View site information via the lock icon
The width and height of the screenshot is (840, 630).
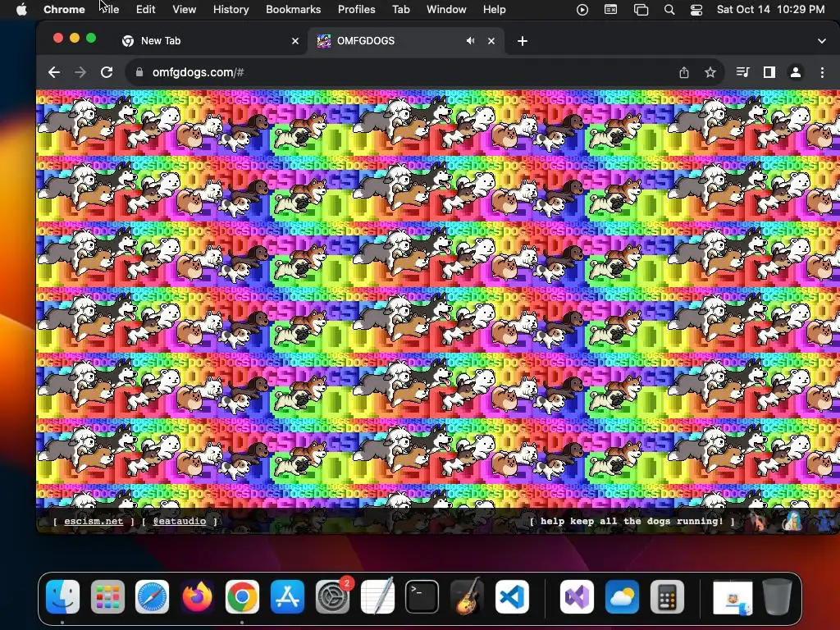139,72
